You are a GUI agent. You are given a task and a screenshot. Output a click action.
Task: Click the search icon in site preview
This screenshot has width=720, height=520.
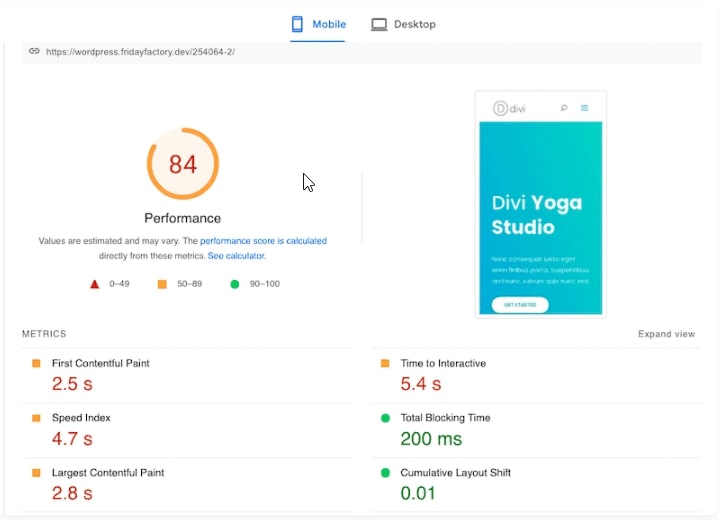click(564, 108)
